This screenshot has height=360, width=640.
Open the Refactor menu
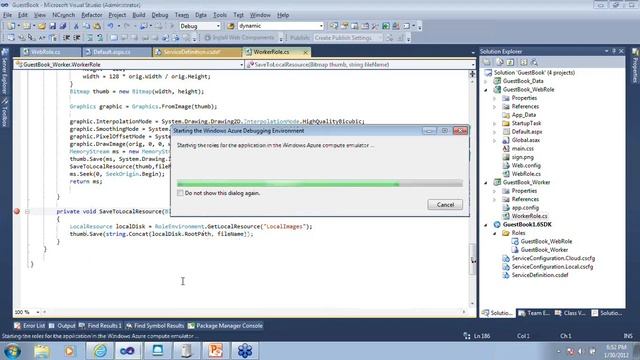pos(91,15)
